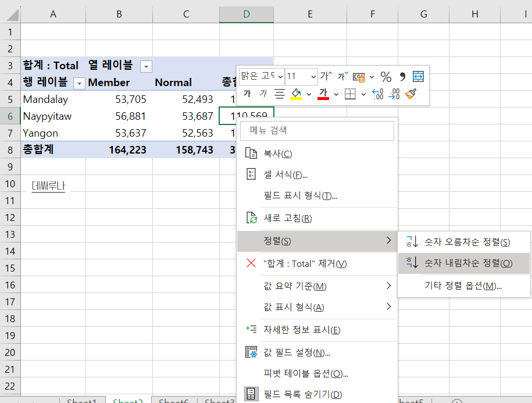This screenshot has width=532, height=403.
Task: Open the 정렬(S) submenu
Action: [317, 241]
